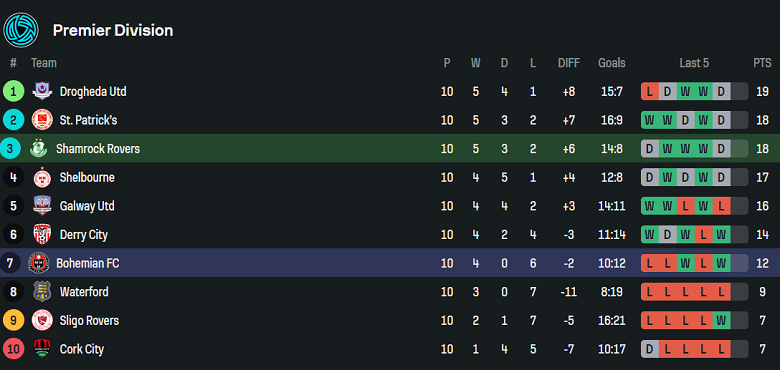Click Drogheda Utd's red L result badge

(650, 92)
